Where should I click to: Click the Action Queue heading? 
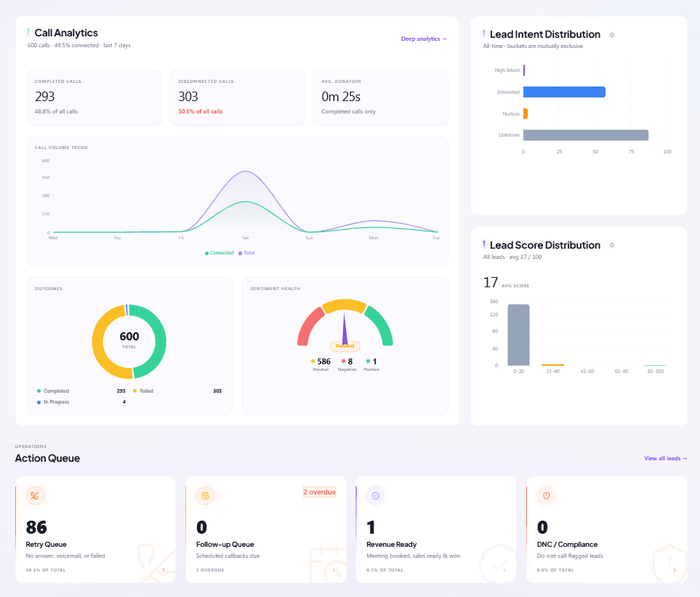point(47,458)
